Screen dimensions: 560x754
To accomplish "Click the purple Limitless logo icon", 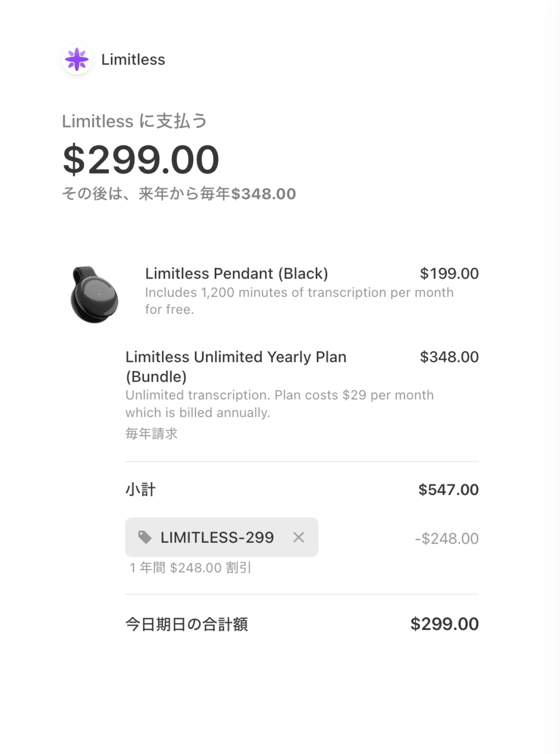I will (x=77, y=60).
